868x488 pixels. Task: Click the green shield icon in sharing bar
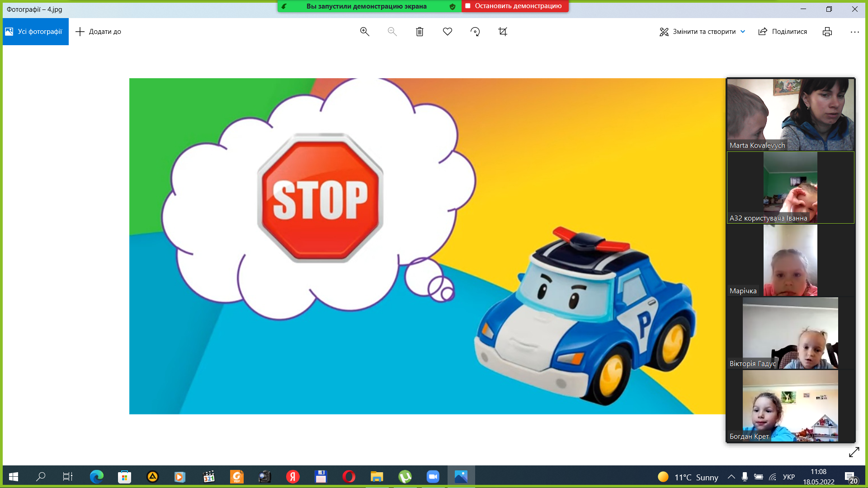(453, 6)
